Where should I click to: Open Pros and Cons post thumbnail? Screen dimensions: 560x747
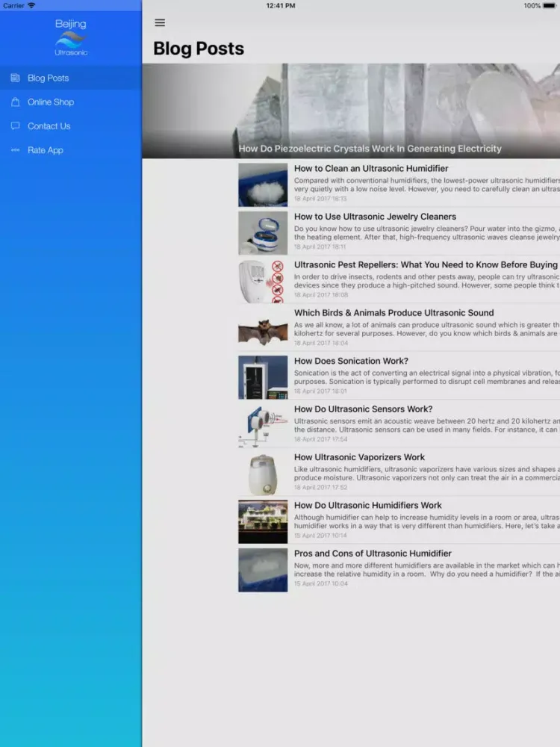click(263, 570)
